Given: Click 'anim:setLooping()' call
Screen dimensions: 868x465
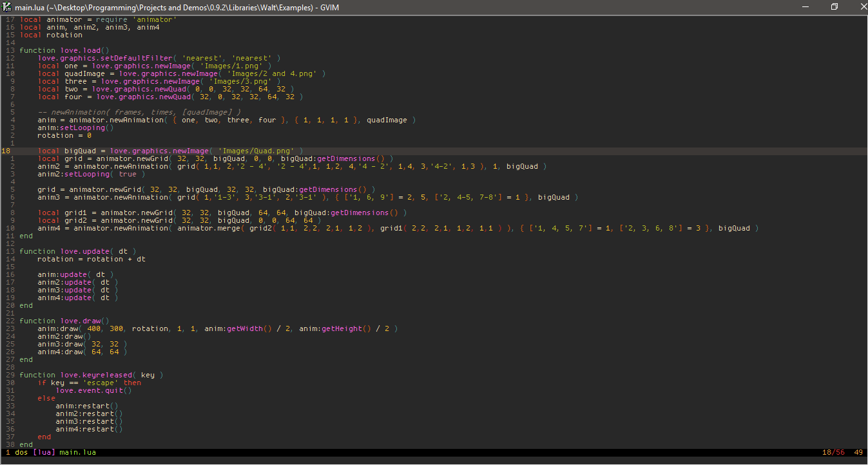Looking at the screenshot, I should point(75,128).
